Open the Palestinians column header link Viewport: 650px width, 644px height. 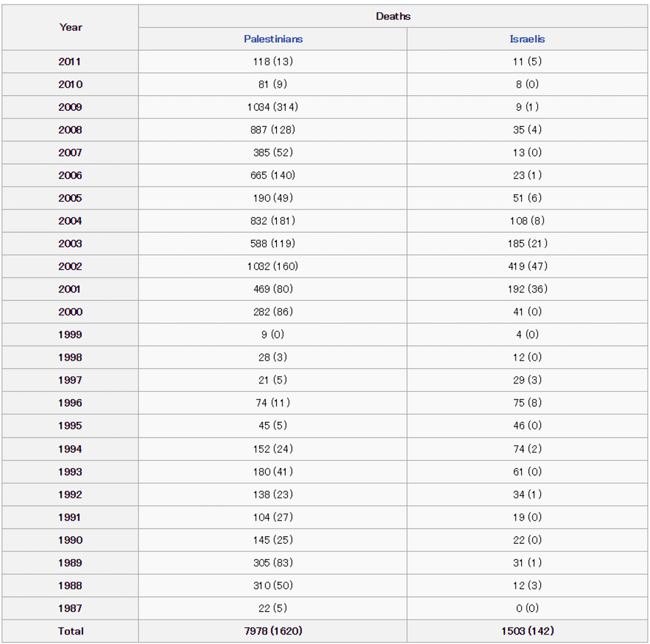[x=273, y=39]
